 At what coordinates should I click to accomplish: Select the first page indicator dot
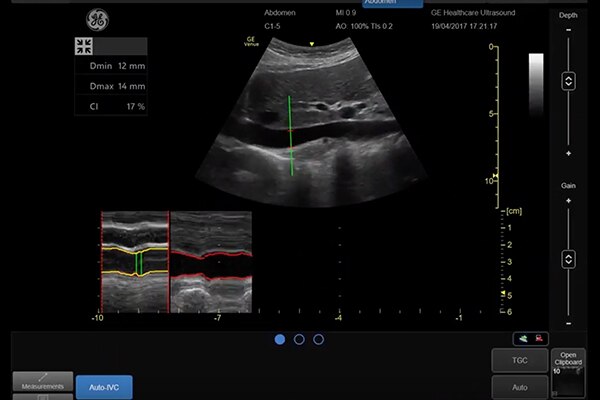coord(280,339)
